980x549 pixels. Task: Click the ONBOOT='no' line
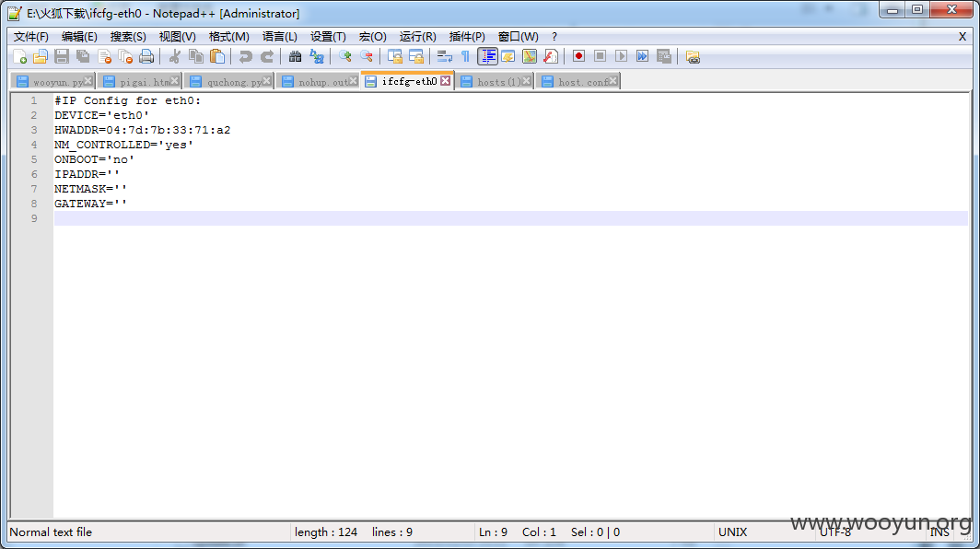pyautogui.click(x=94, y=159)
